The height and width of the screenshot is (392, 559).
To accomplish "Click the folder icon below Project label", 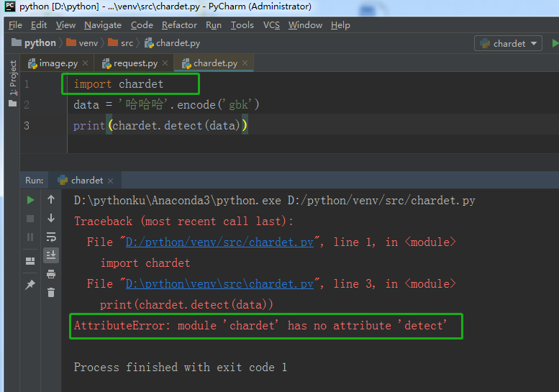I will (13, 104).
